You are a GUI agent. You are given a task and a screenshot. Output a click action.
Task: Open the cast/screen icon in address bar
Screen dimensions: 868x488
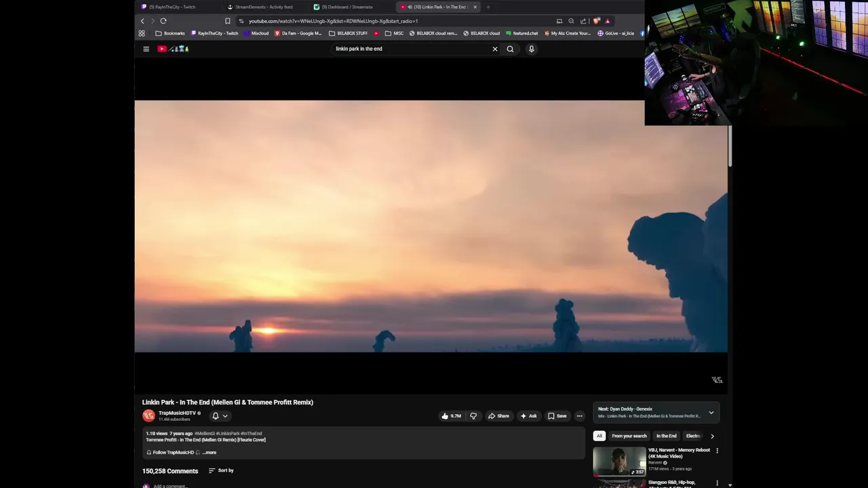click(x=559, y=21)
